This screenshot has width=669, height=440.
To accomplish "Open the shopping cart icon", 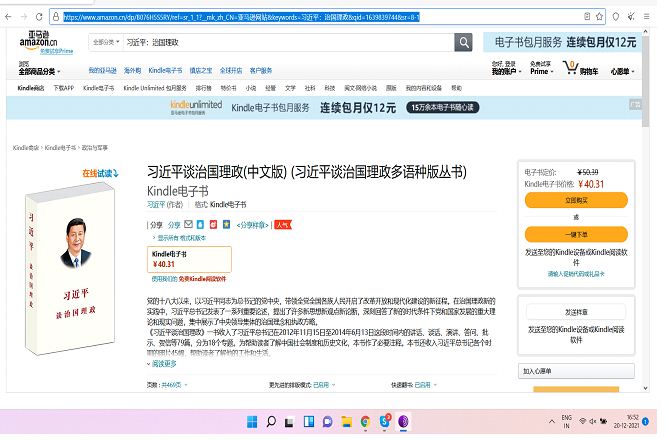I will 570,68.
